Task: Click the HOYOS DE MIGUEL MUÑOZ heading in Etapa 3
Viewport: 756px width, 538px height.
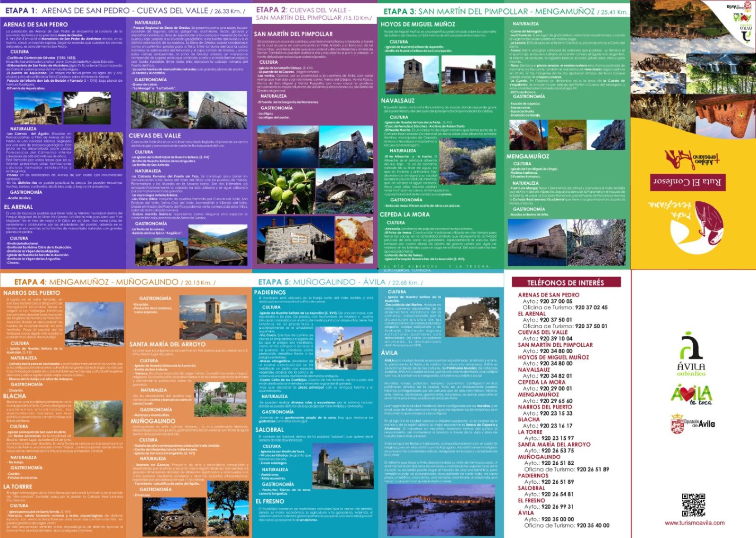Action: pos(418,24)
